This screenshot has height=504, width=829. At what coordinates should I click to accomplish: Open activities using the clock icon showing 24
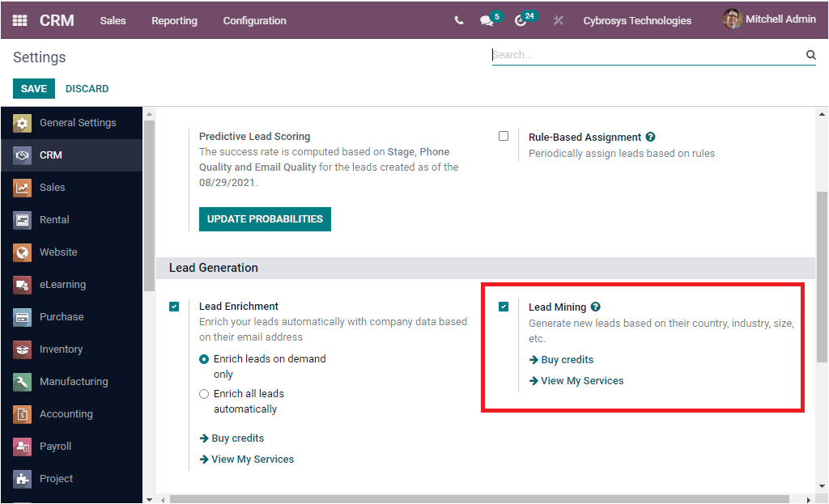[x=522, y=20]
